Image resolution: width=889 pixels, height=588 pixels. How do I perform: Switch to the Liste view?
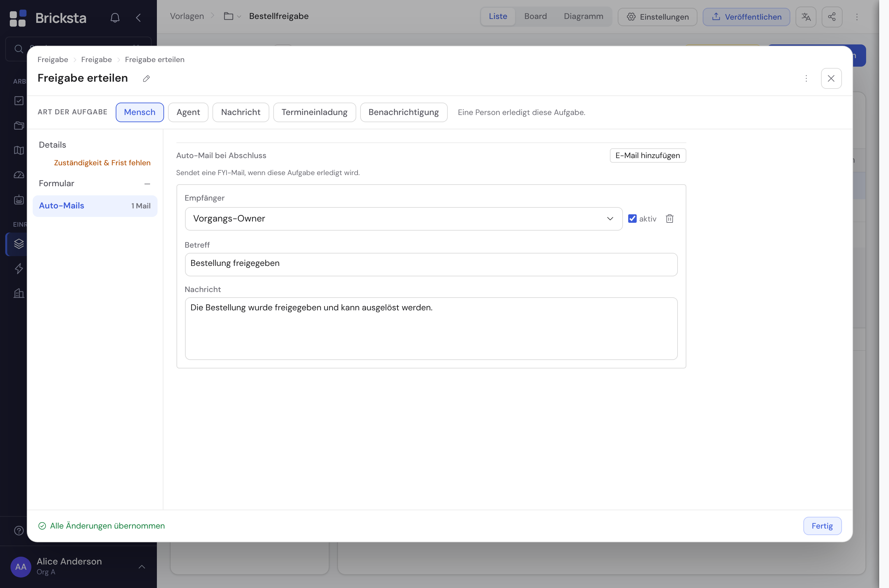(498, 17)
